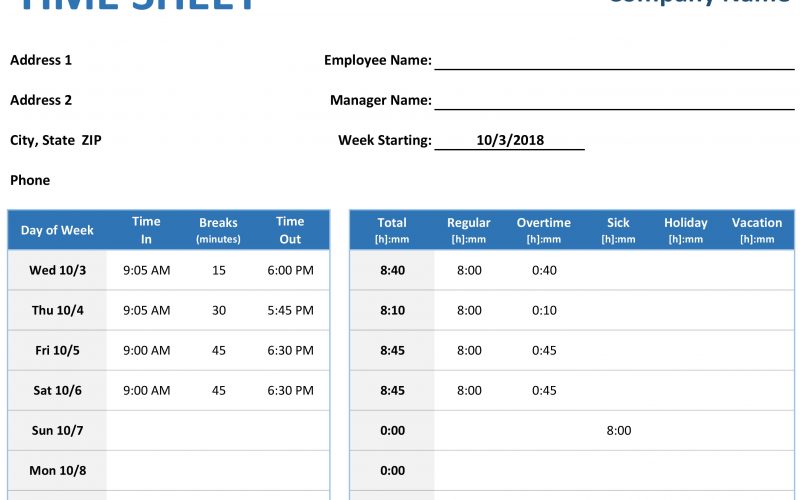
Task: Select the Wed 10/3 row label
Action: click(58, 270)
